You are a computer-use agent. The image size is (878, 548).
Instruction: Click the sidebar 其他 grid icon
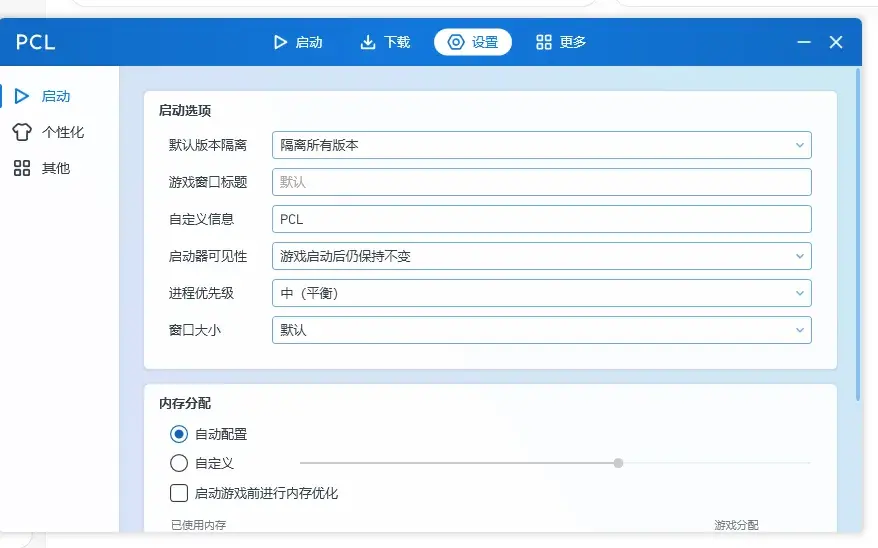tap(22, 168)
